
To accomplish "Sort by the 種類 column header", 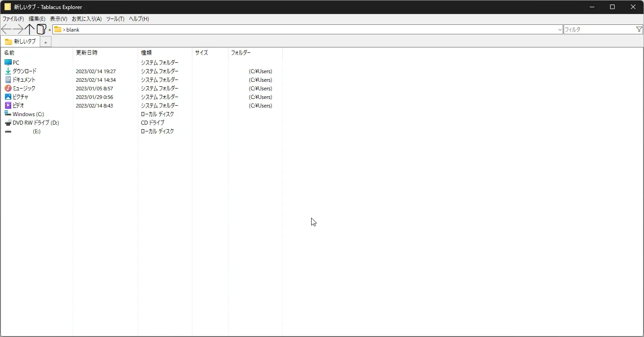I will coord(146,53).
